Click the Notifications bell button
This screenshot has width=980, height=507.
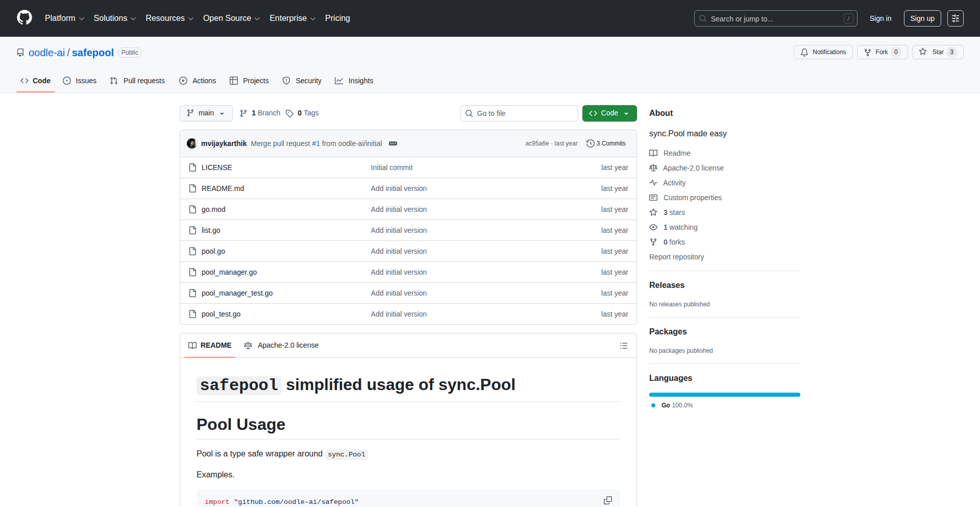(x=823, y=52)
